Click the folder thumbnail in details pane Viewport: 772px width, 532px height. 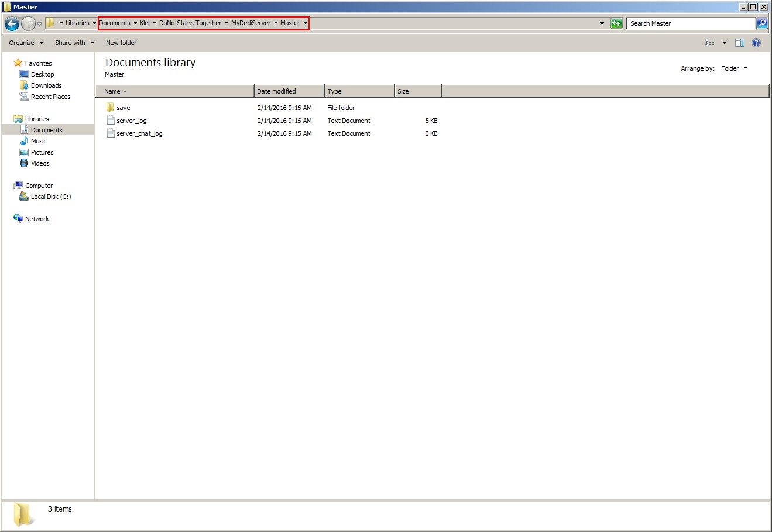(23, 514)
